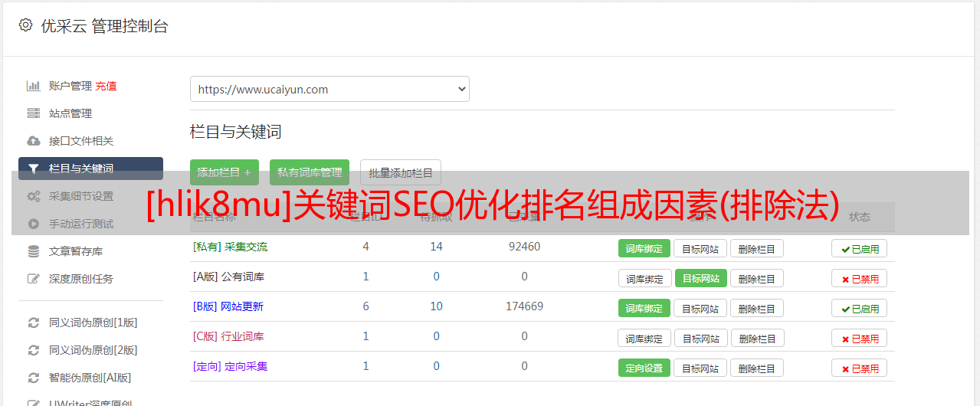Click the gears icon for 采集细节设置
The width and height of the screenshot is (980, 406).
coord(33,196)
